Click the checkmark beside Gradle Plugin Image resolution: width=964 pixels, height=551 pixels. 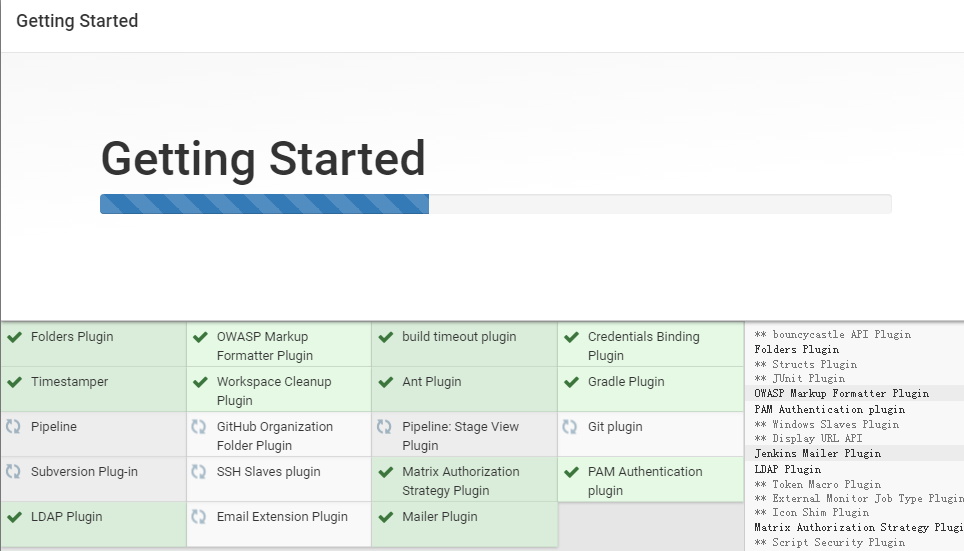[x=572, y=382]
